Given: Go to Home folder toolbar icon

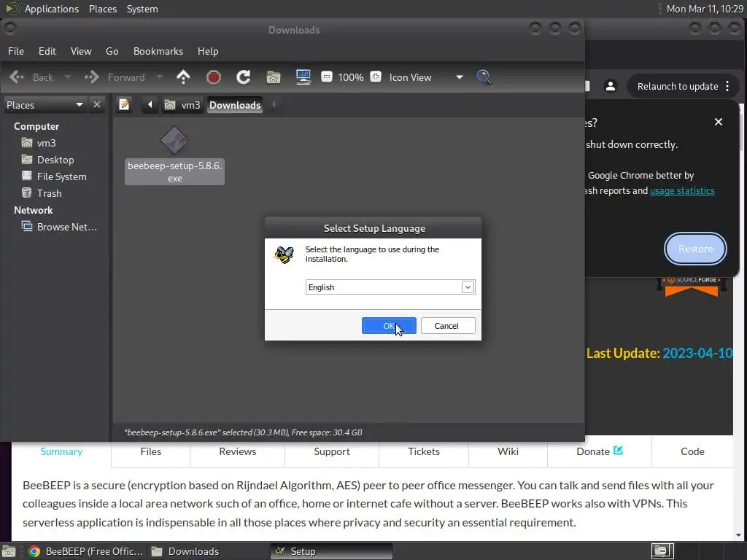Looking at the screenshot, I should 274,77.
